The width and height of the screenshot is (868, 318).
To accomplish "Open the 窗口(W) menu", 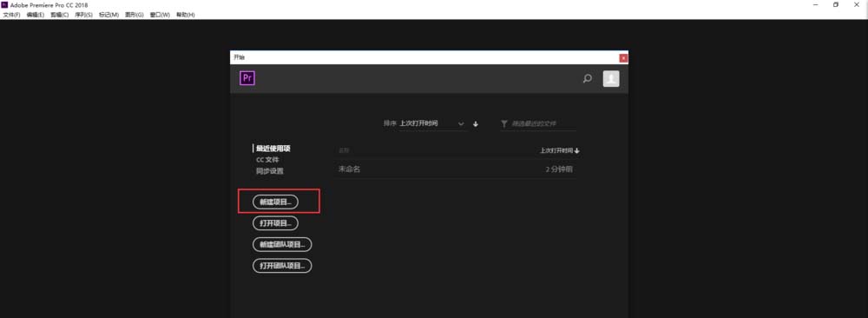I will [160, 15].
